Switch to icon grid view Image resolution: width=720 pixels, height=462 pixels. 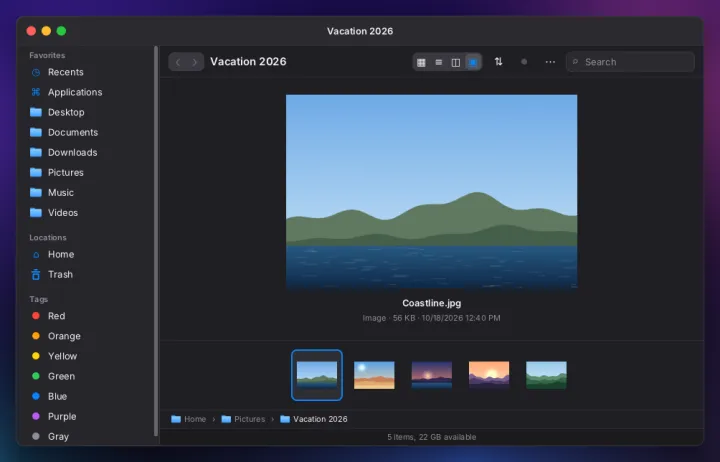pyautogui.click(x=421, y=62)
